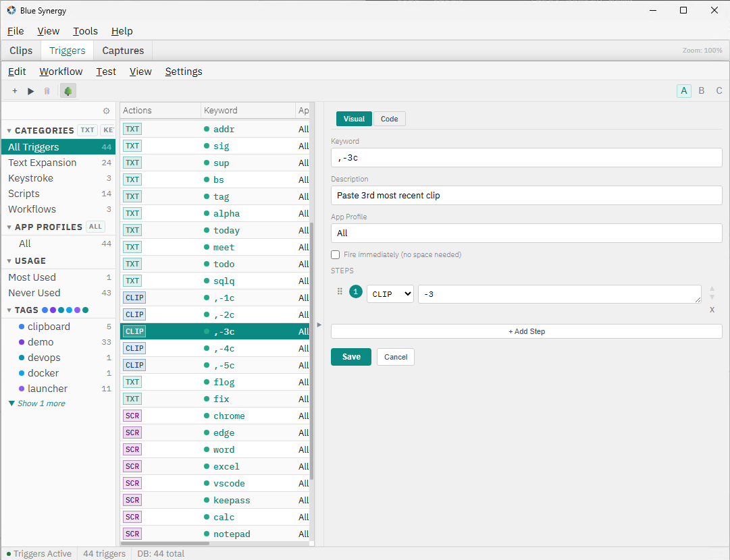Click the Save button
Image resolution: width=730 pixels, height=560 pixels.
[x=351, y=357]
